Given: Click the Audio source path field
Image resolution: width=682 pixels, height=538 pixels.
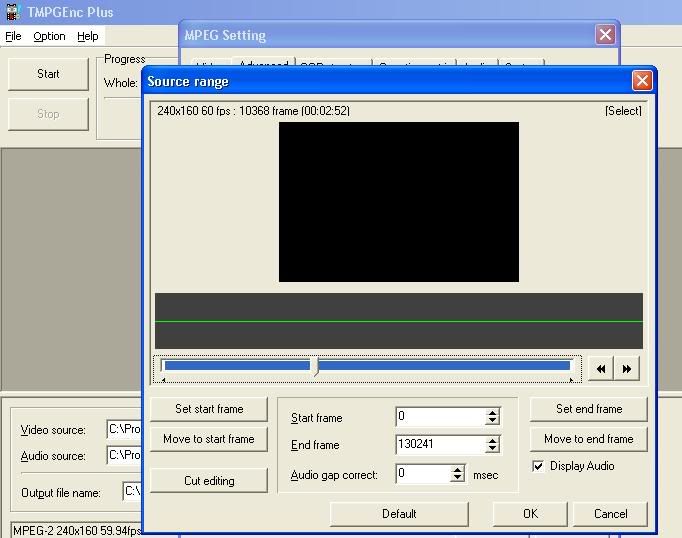Looking at the screenshot, I should [124, 455].
